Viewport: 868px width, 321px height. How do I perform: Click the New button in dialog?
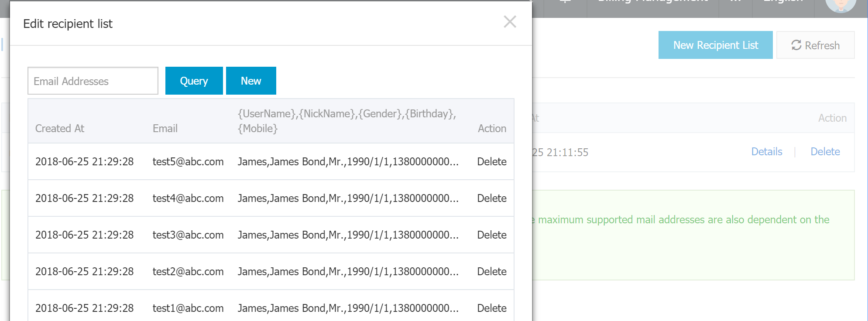(251, 81)
